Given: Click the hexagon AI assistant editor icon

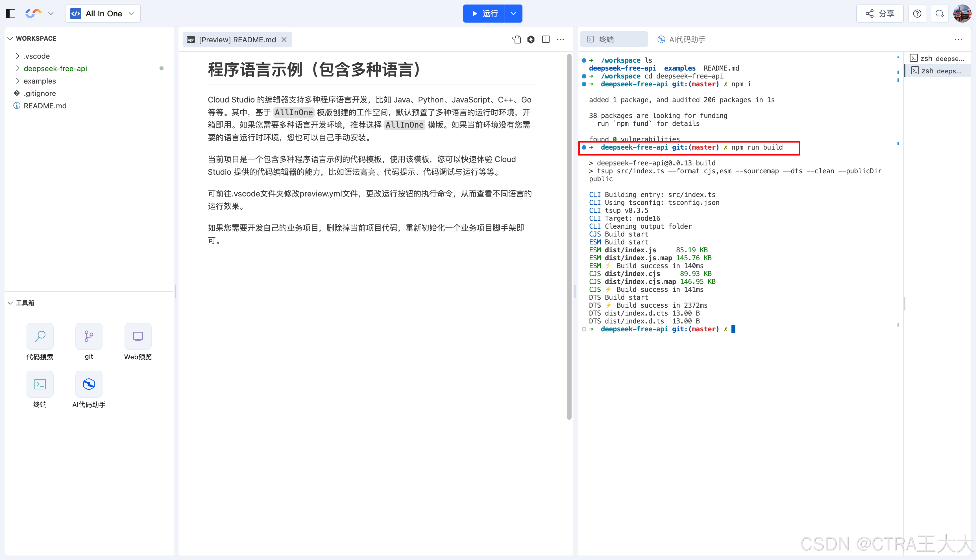Looking at the screenshot, I should [531, 40].
